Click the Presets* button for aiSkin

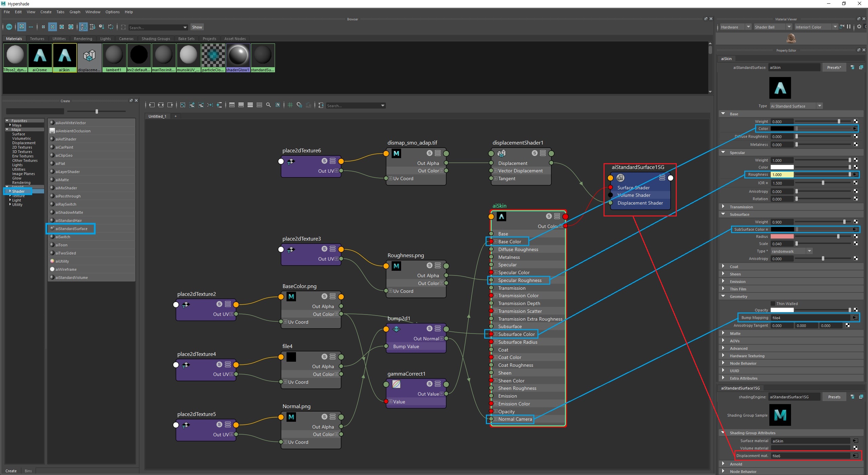pos(834,68)
